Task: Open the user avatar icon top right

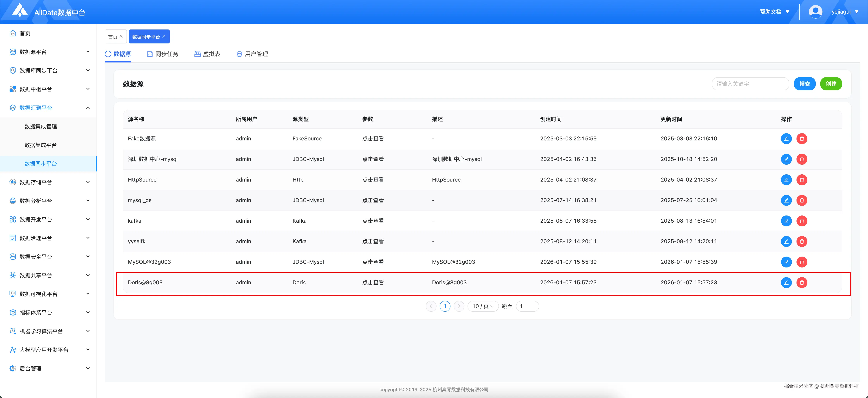Action: click(815, 11)
